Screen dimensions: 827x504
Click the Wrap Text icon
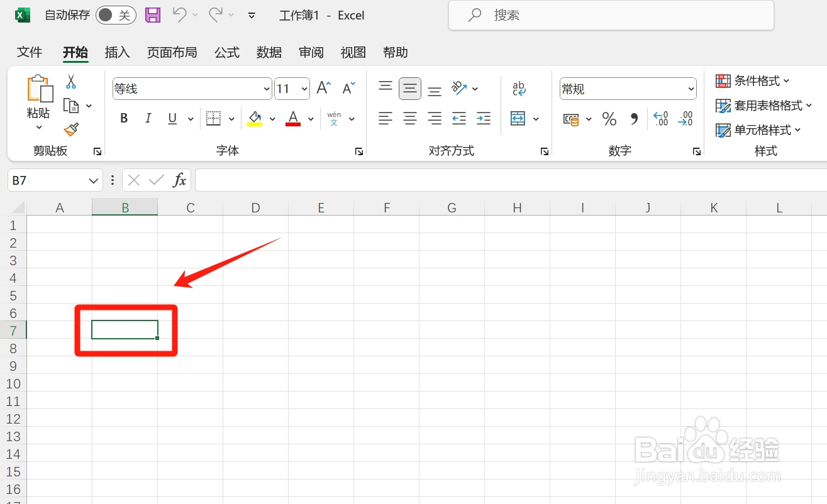(x=519, y=89)
